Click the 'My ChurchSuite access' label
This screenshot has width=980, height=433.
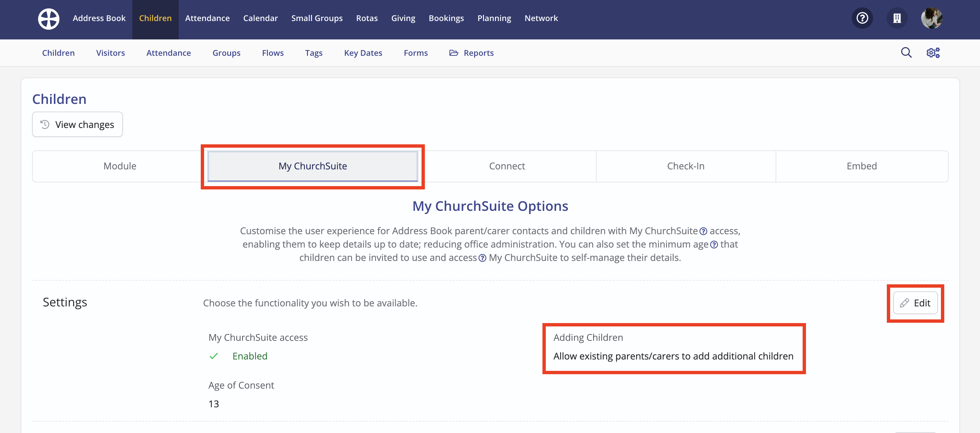click(258, 337)
